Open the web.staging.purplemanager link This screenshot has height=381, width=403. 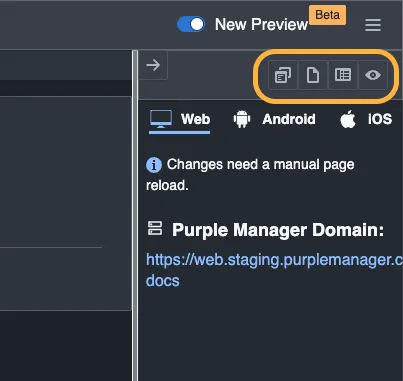274,270
